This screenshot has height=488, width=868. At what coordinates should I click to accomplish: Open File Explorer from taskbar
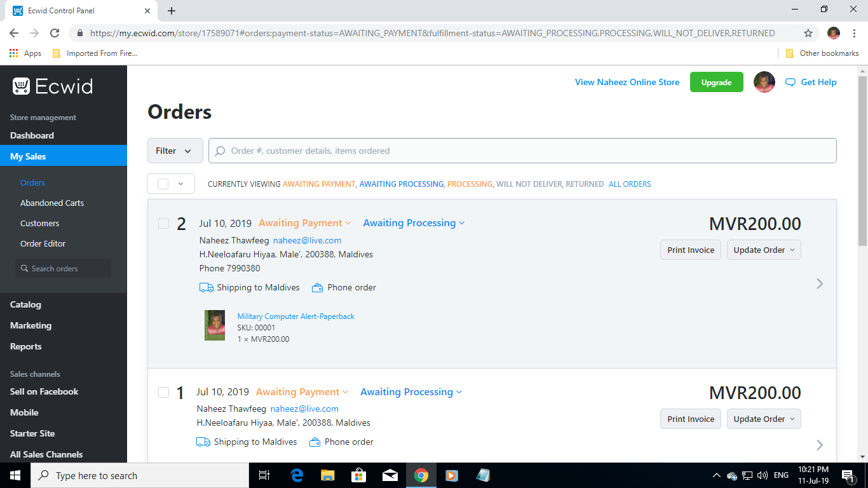[327, 475]
